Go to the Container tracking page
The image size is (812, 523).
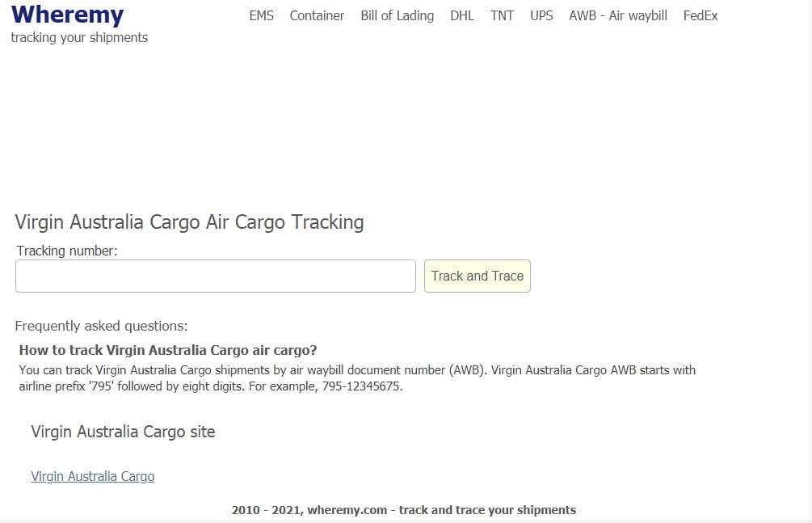pyautogui.click(x=317, y=15)
